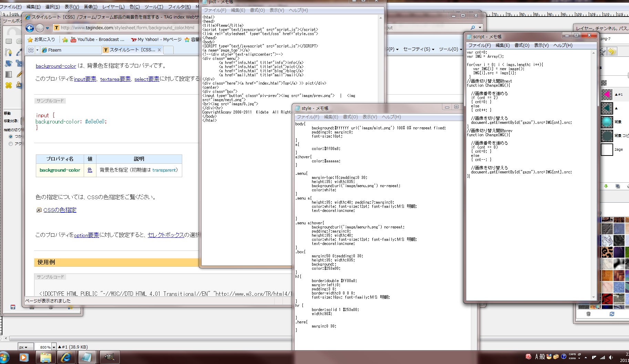Open Windows Explorer folder taskbar icon
629x364 pixels.
tap(45, 357)
